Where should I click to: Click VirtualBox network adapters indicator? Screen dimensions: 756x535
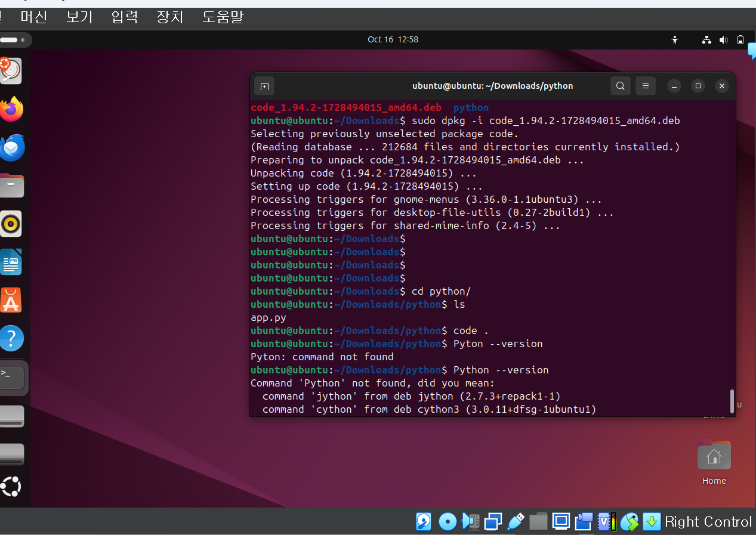493,522
